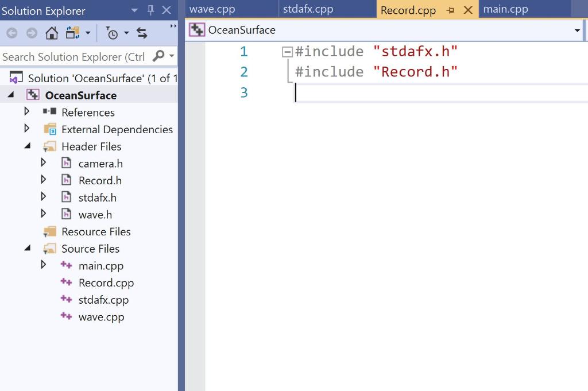Click the References icon
Viewport: 588px width, 391px height.
(x=49, y=111)
